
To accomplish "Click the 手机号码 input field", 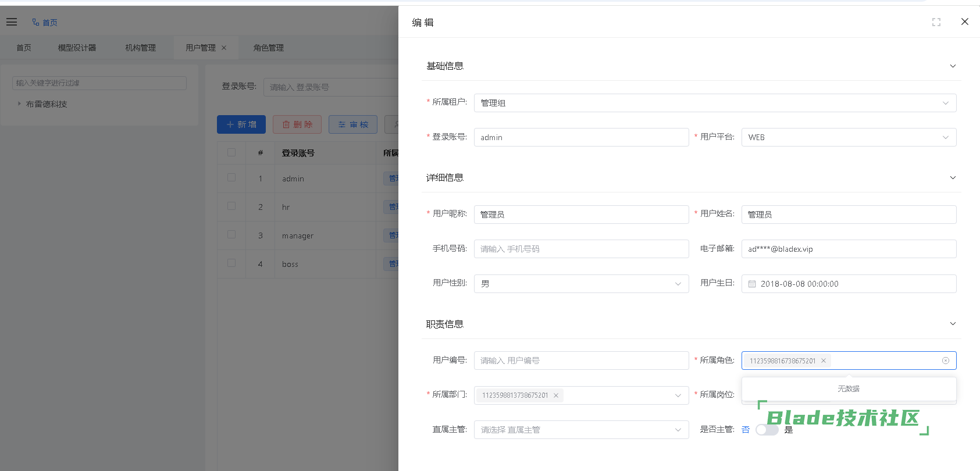I will pyautogui.click(x=581, y=249).
